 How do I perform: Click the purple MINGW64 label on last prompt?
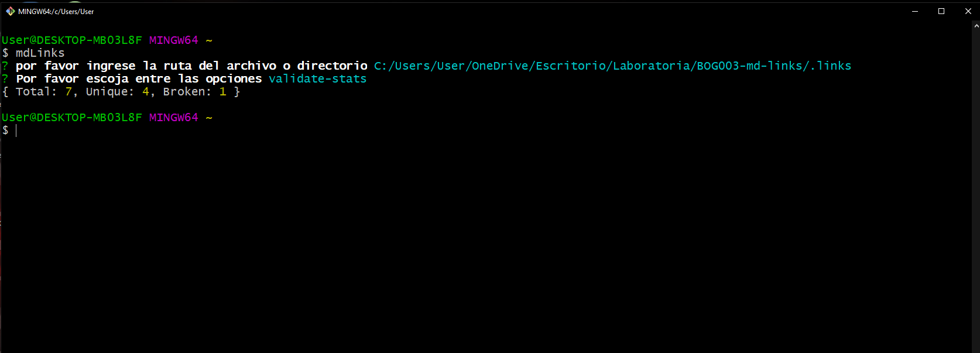(173, 117)
